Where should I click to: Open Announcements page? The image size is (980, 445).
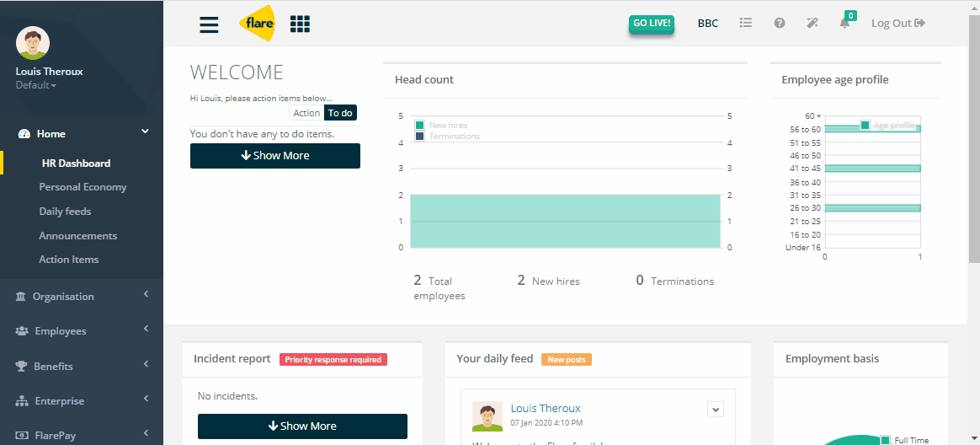tap(78, 236)
